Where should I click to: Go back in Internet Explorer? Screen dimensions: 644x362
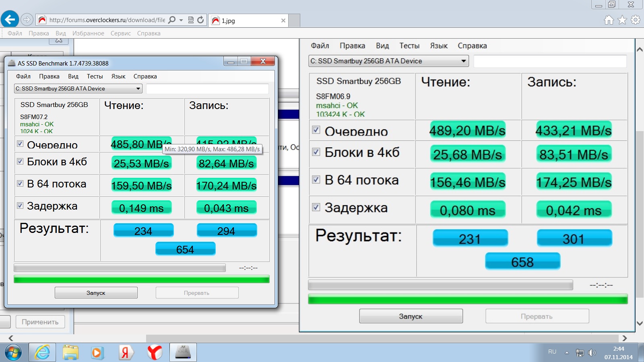[10, 19]
